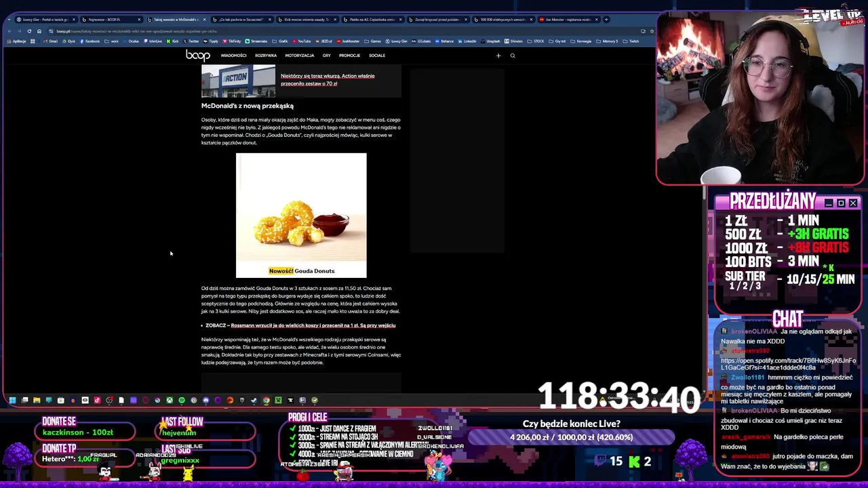Open the GG.deals bookmark
Viewport: 868px width, 488px height.
(422, 41)
